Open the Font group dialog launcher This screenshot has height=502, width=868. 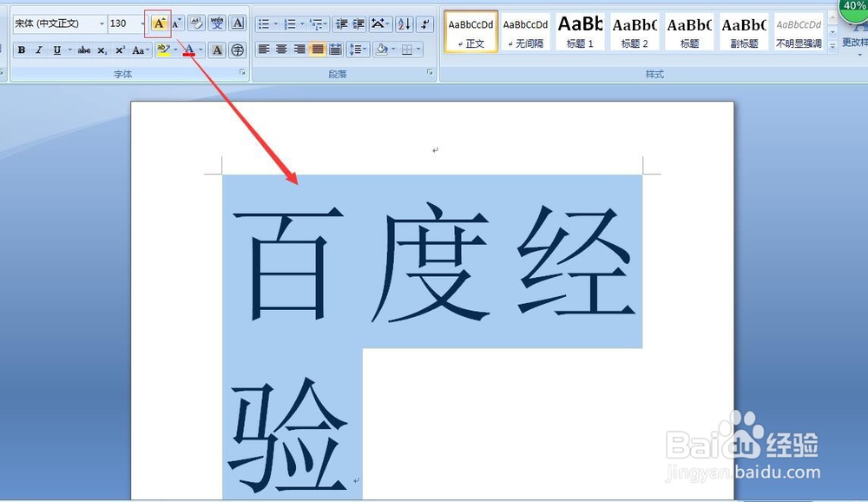(x=242, y=70)
